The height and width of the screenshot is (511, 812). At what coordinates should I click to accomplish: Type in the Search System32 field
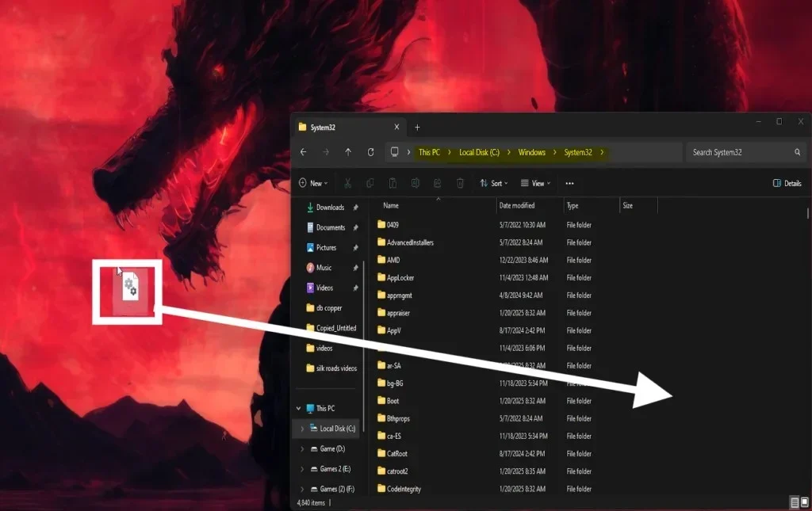737,152
